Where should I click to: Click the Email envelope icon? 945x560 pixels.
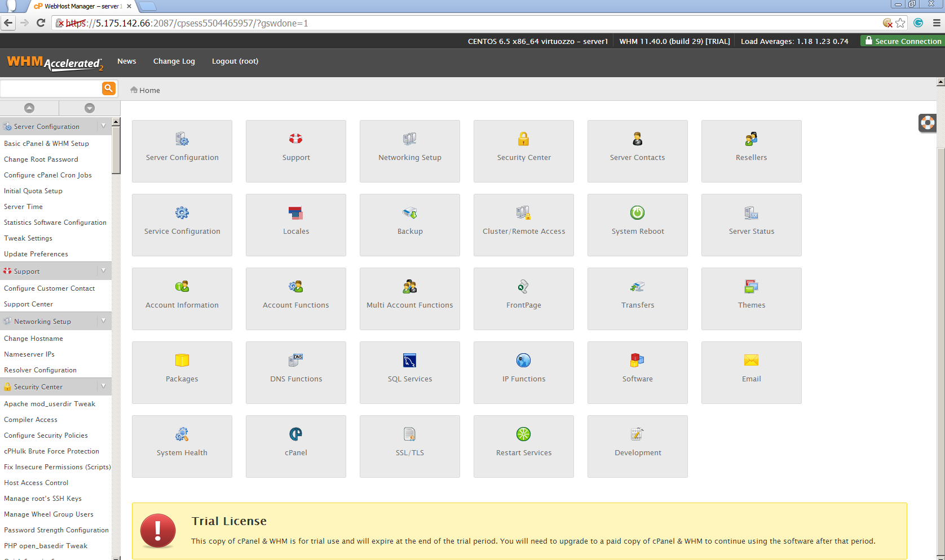pos(751,361)
